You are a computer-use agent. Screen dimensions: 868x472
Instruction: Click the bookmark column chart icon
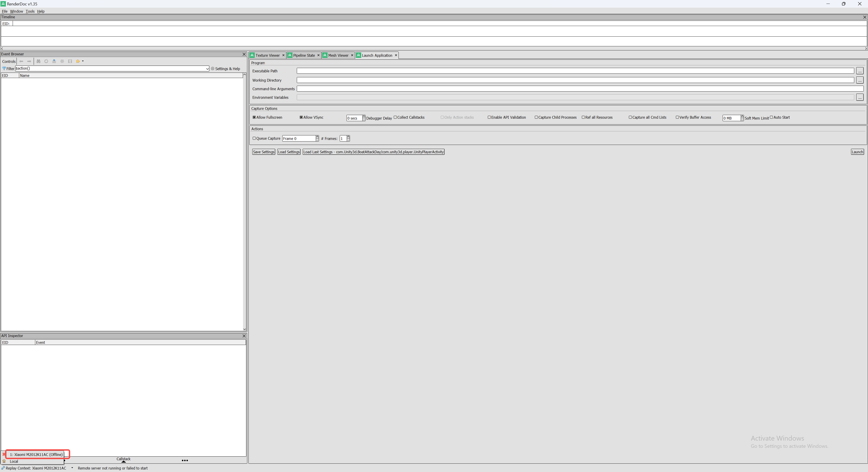[x=54, y=61]
